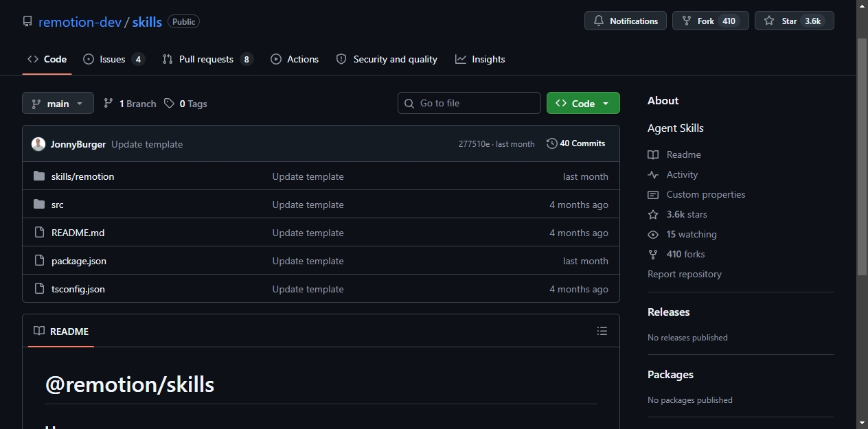Open the skills/remotion folder
This screenshot has width=868, height=429.
83,176
